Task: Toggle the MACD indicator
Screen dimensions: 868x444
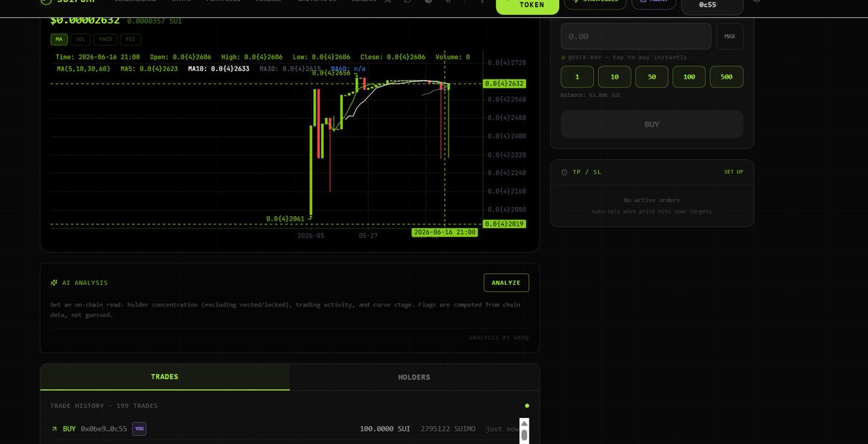Action: (x=106, y=39)
